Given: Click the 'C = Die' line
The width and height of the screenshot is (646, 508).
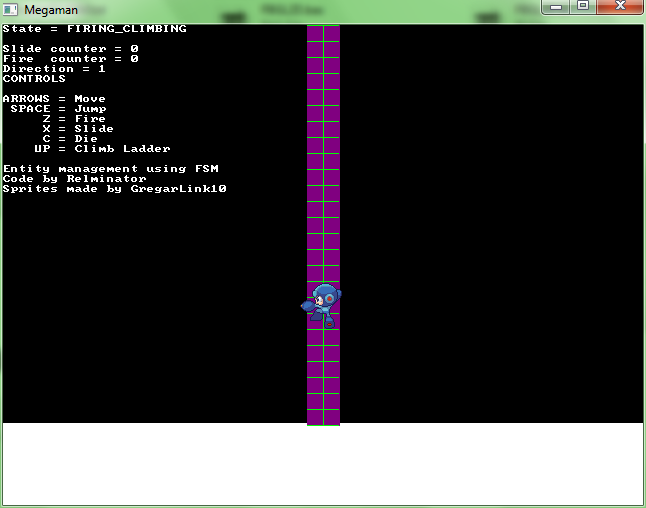Looking at the screenshot, I should tap(70, 138).
